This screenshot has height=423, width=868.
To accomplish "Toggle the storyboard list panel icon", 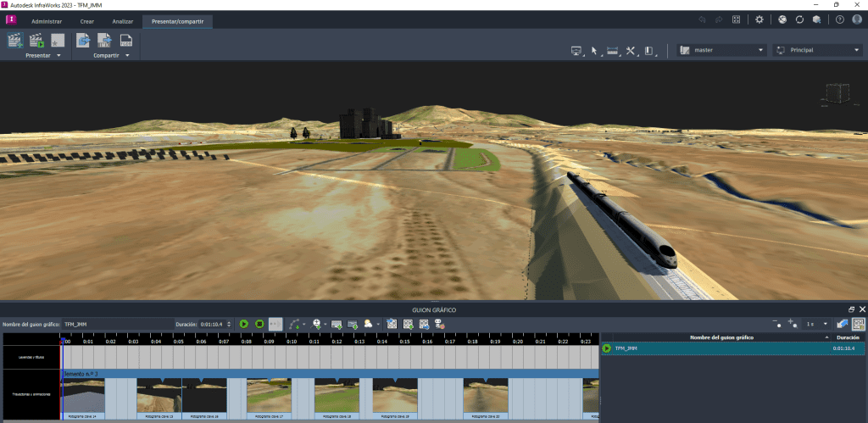I will coord(858,324).
